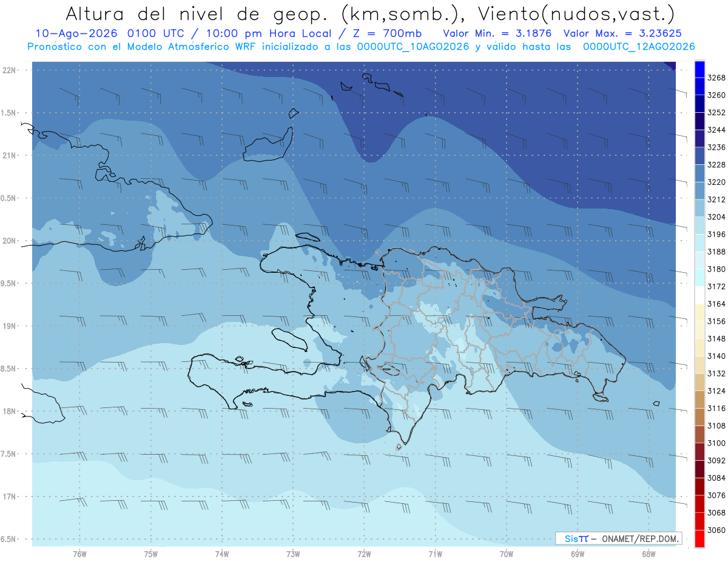The height and width of the screenshot is (562, 728).
Task: Click the 'SisTT – ONAMET/REP.DOM.' credit box
Action: click(619, 538)
